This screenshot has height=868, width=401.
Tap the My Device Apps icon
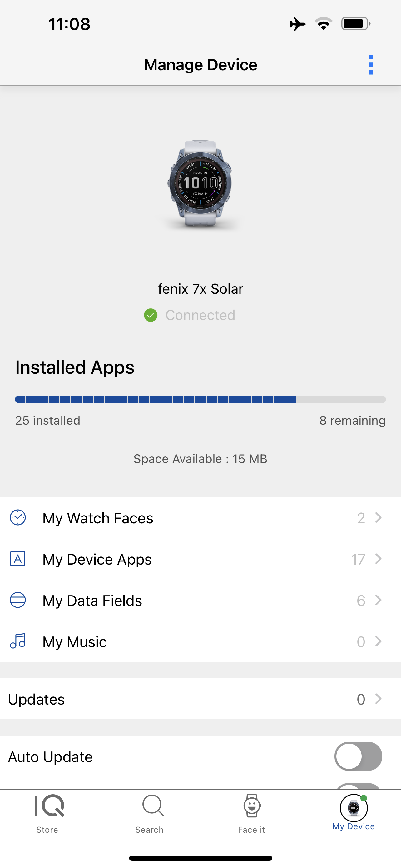(x=18, y=559)
